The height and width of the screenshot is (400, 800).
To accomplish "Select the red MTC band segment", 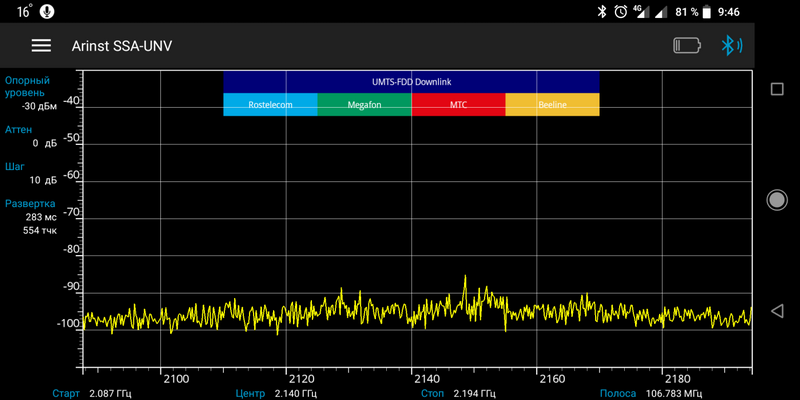I will click(458, 104).
